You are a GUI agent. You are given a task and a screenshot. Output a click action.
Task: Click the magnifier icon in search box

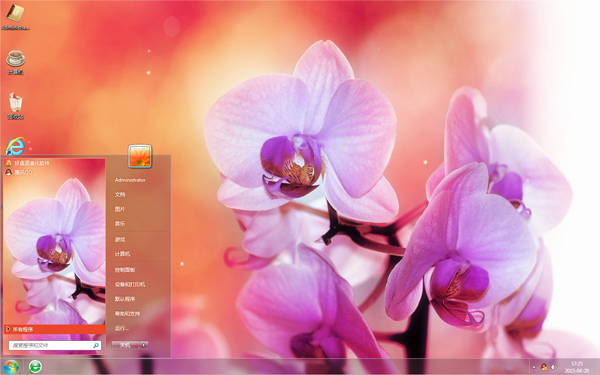click(x=96, y=345)
